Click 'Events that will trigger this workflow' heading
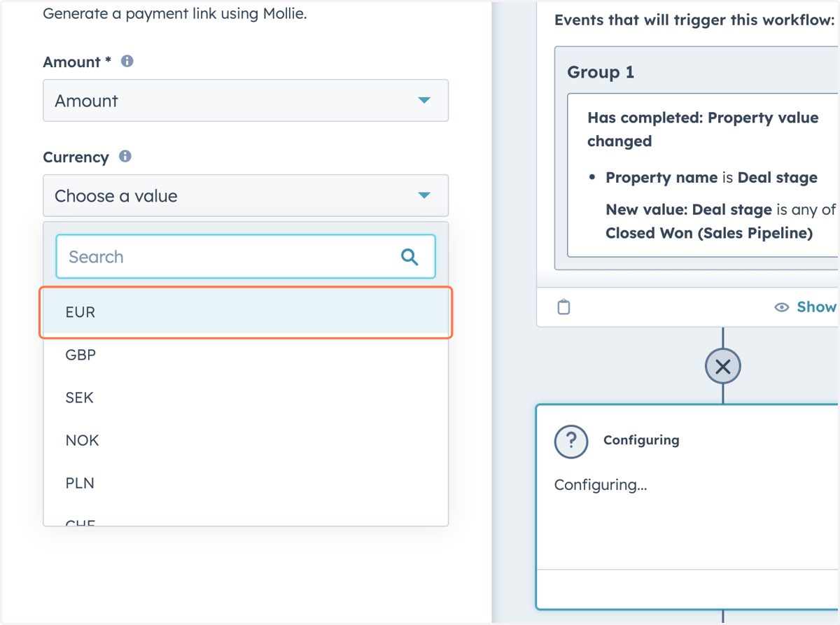The image size is (840, 625). click(694, 20)
